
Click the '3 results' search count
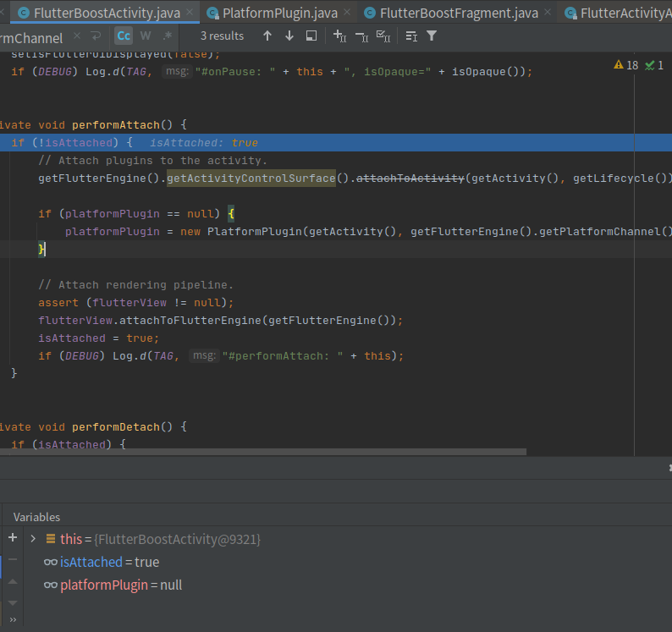click(x=222, y=36)
